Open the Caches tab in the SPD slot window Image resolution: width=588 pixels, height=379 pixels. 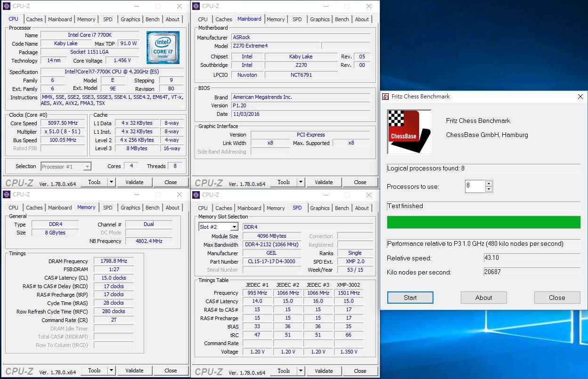pos(224,208)
